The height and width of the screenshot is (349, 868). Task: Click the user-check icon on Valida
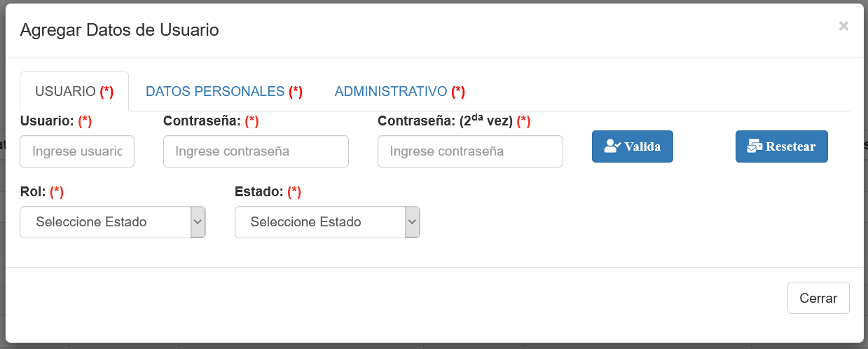[612, 146]
